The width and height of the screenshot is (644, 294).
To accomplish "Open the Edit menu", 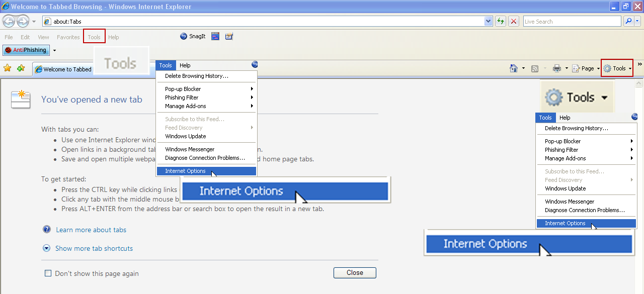I will tap(25, 37).
